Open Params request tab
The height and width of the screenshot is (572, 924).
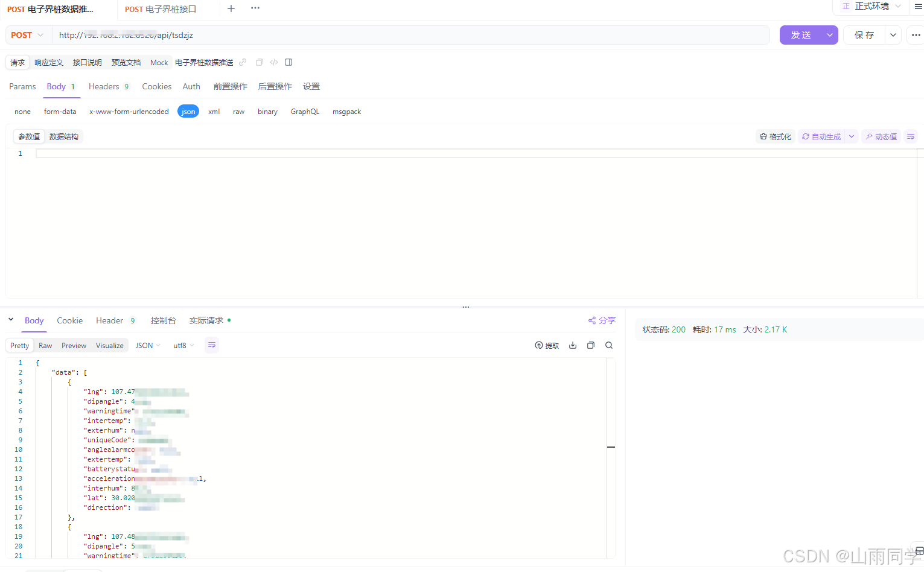[22, 86]
